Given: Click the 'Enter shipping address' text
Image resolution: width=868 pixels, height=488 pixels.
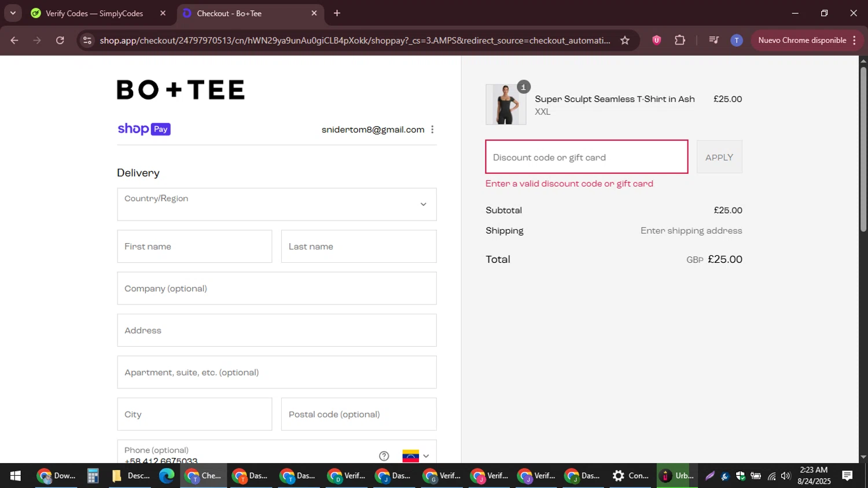Looking at the screenshot, I should coord(691,230).
